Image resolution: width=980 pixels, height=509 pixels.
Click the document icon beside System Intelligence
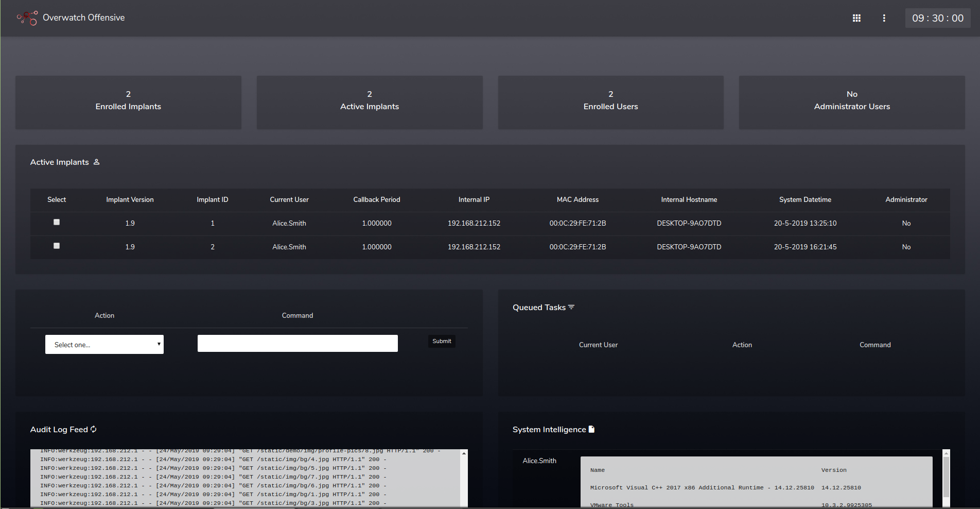591,429
